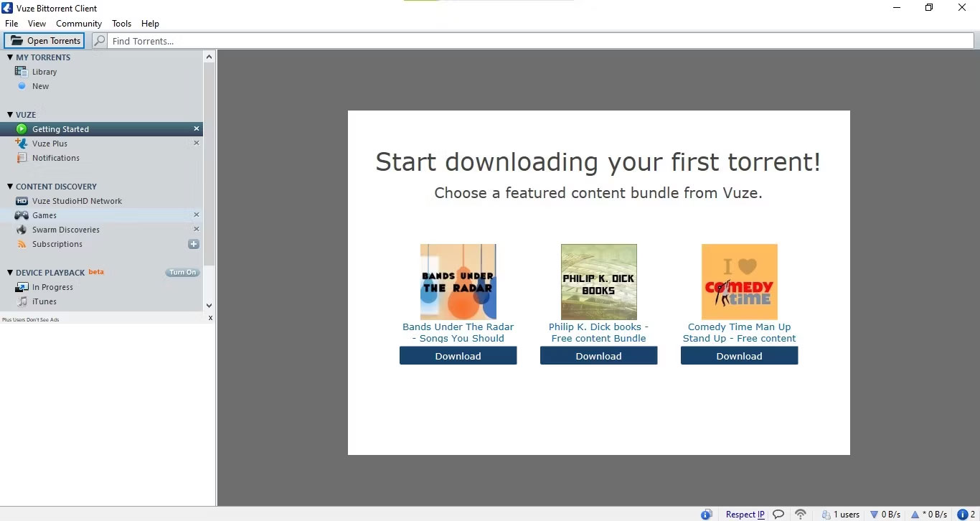Viewport: 980px width, 521px height.
Task: Click the sidebar scroll down arrow
Action: click(x=209, y=306)
